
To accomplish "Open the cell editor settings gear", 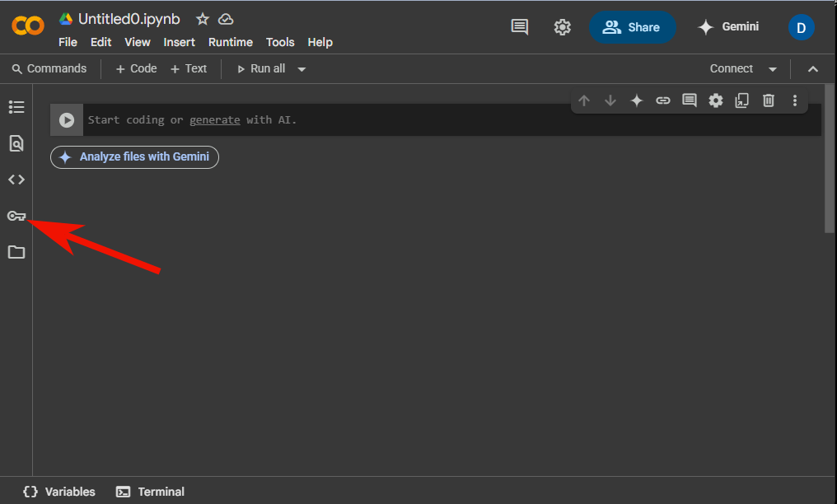I will click(715, 100).
